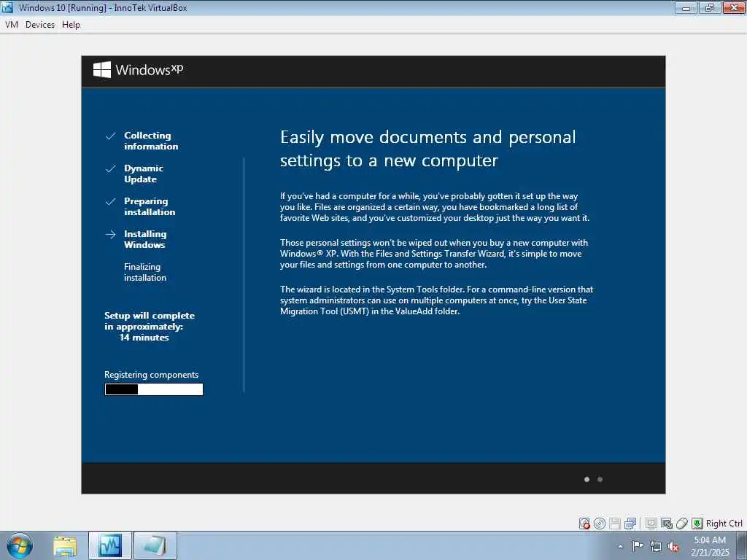This screenshot has height=560, width=747.
Task: Select the second slide indicator dot
Action: [x=600, y=480]
